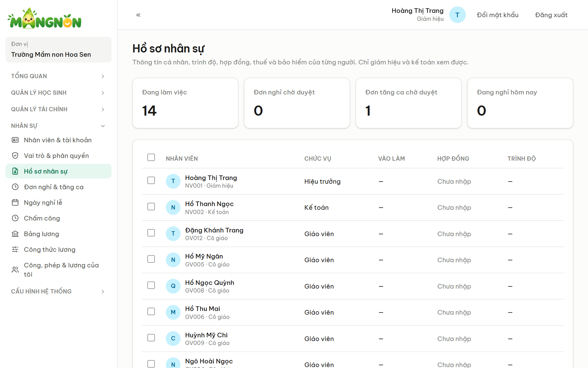Click the Măng Non logo
The height and width of the screenshot is (368, 588).
click(x=45, y=18)
